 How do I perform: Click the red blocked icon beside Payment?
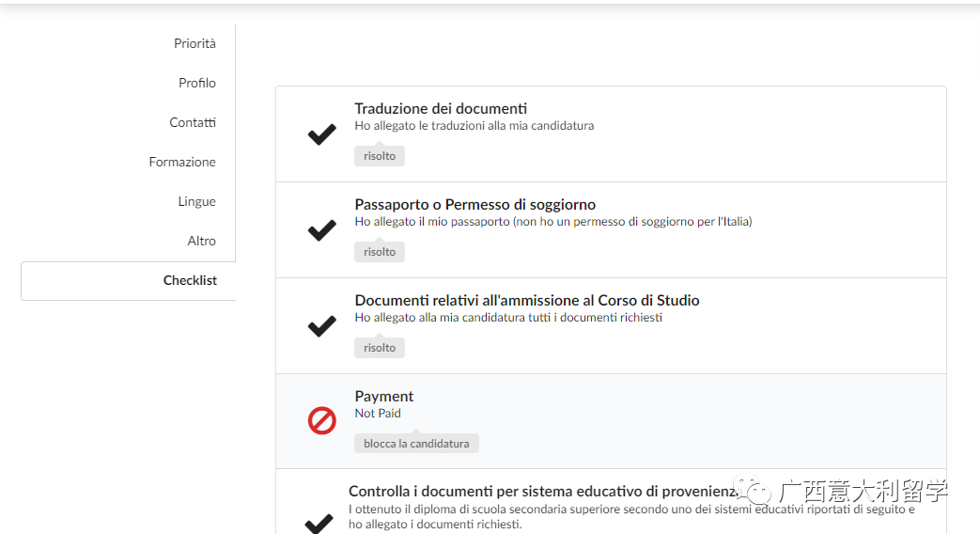(322, 421)
